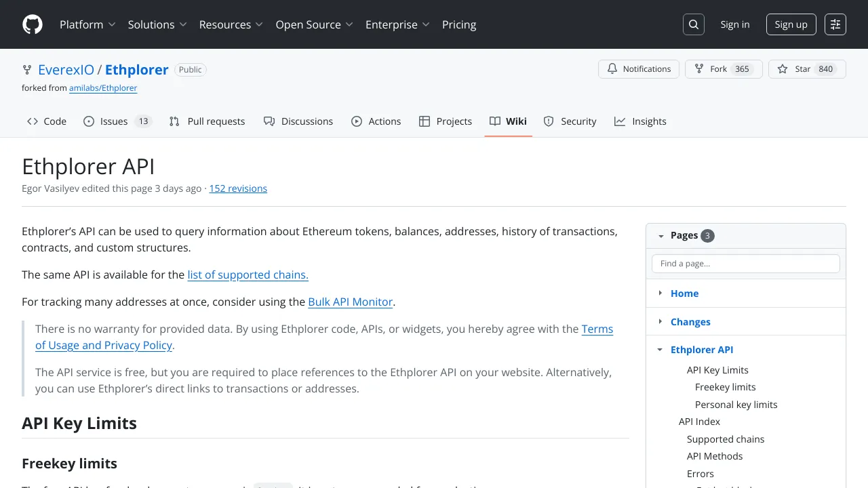868x488 pixels.
Task: Jump to Supported chains sidebar entry
Action: tap(726, 439)
